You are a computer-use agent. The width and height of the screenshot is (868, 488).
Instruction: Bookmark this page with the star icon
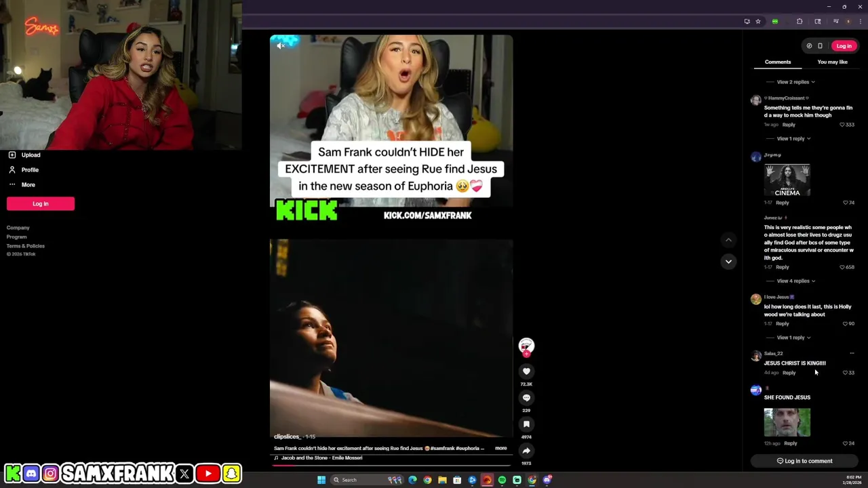click(758, 22)
